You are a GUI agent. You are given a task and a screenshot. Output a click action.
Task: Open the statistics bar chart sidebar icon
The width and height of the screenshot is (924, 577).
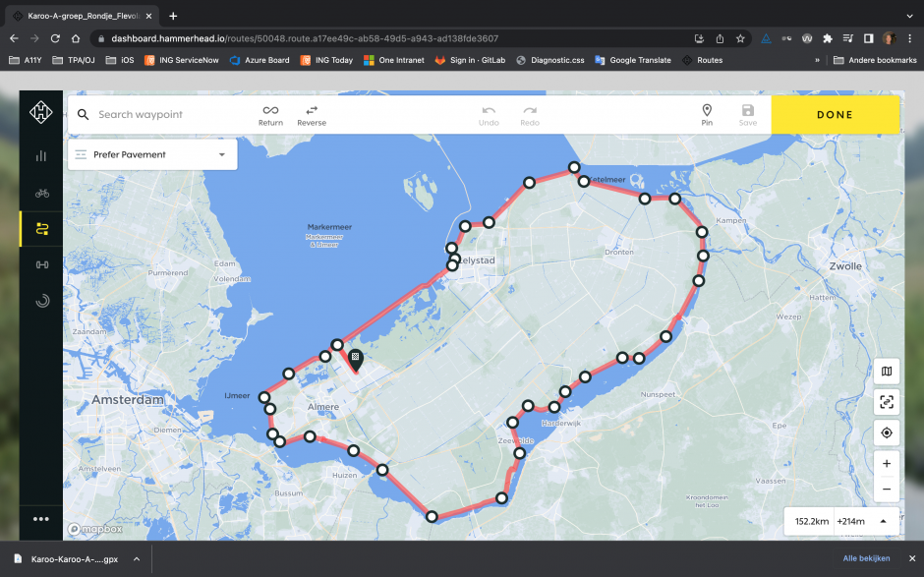pyautogui.click(x=41, y=155)
